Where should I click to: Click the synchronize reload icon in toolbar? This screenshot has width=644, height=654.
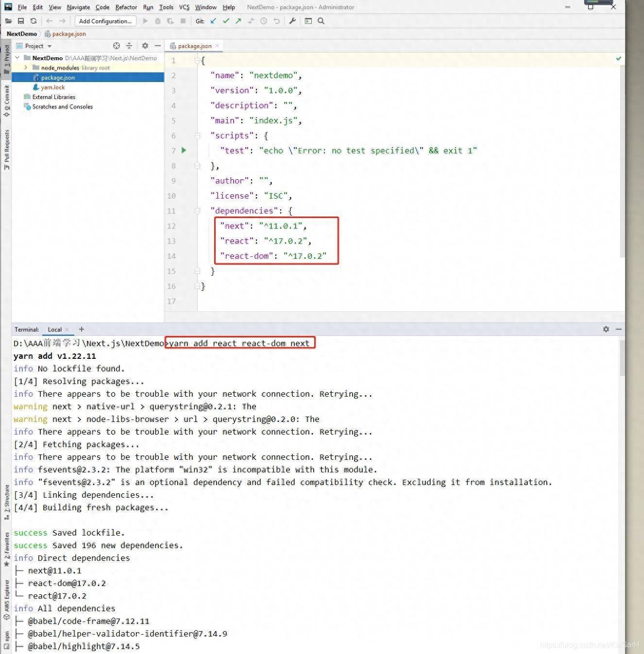(34, 21)
